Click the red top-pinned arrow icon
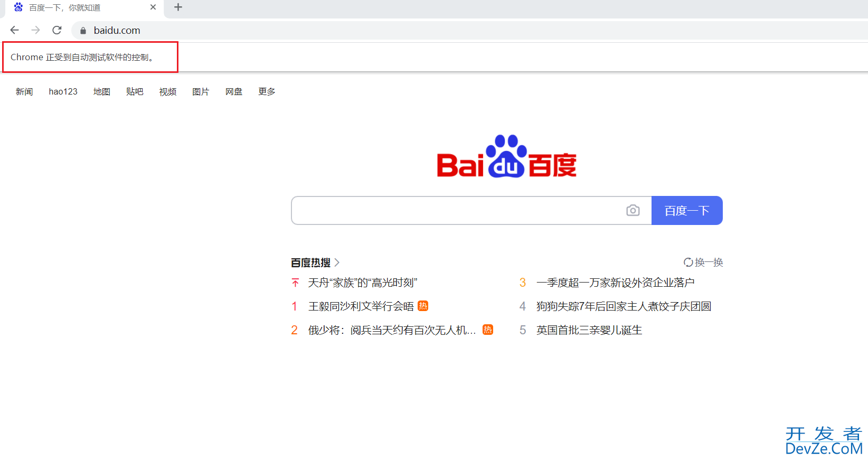Image resolution: width=868 pixels, height=460 pixels. [295, 283]
